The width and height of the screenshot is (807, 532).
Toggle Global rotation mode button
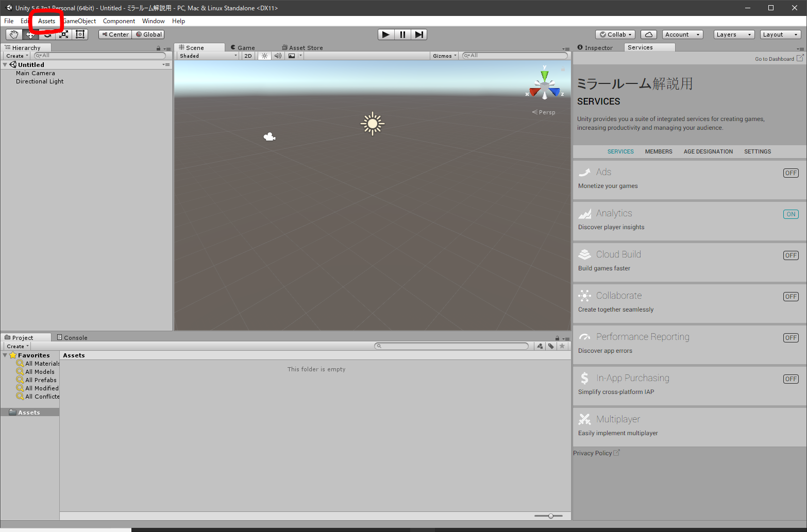click(148, 35)
